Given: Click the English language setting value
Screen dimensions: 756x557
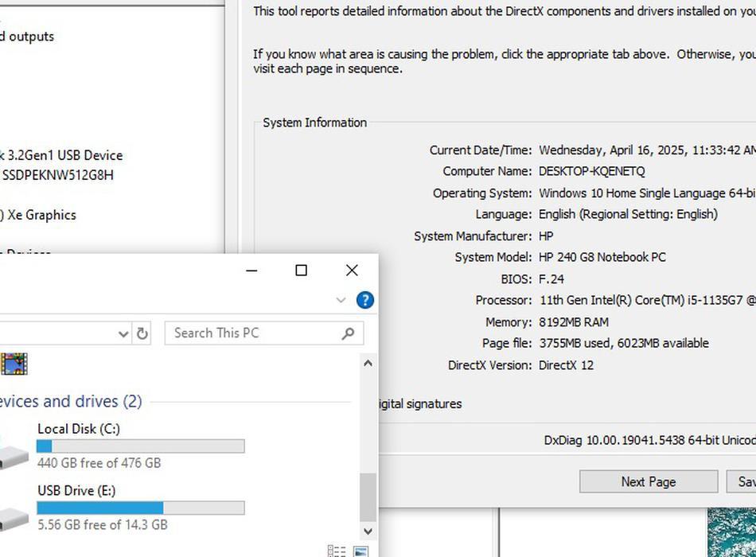Looking at the screenshot, I should 628,214.
